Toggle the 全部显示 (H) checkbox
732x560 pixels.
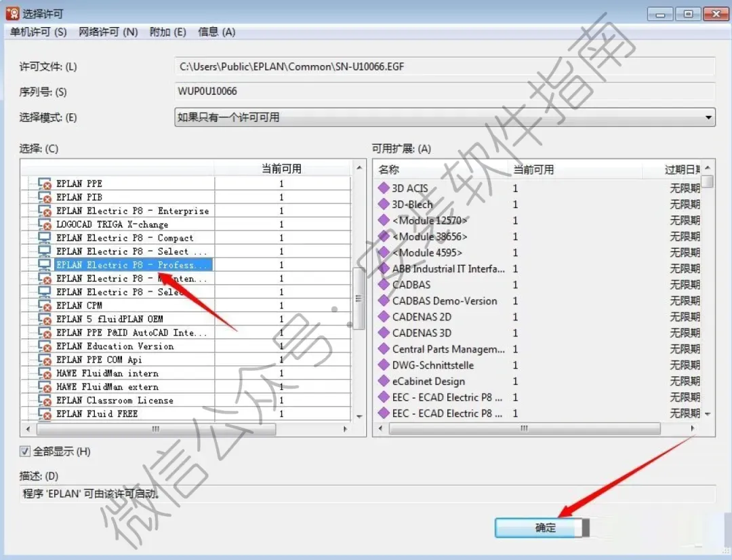pyautogui.click(x=25, y=451)
